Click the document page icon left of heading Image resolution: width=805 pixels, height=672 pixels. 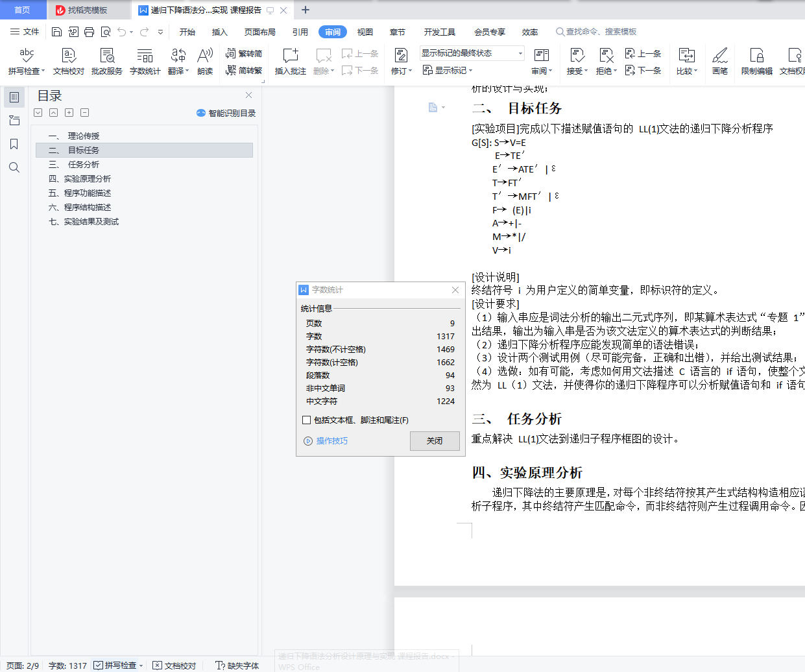point(433,107)
